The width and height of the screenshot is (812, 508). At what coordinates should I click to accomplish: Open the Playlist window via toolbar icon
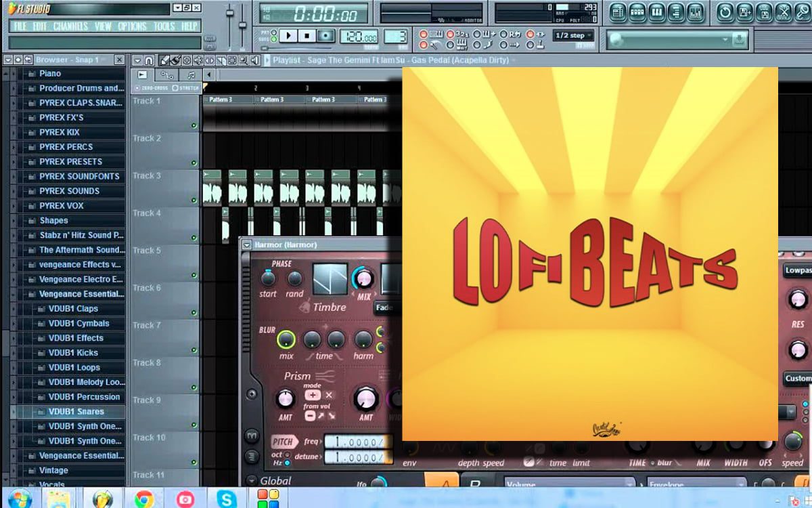pyautogui.click(x=618, y=12)
